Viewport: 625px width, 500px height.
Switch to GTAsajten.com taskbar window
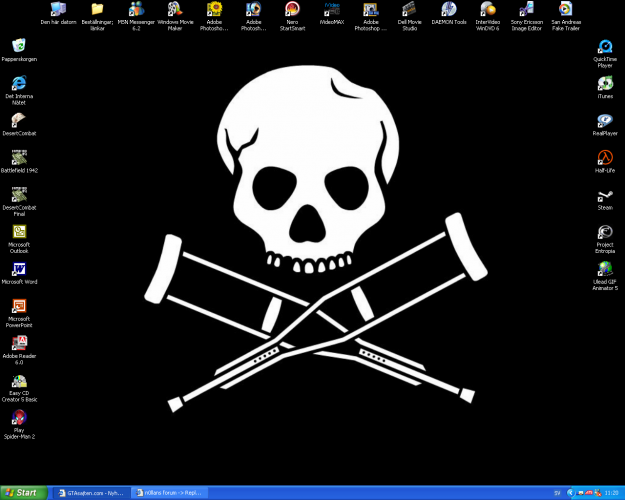pyautogui.click(x=88, y=492)
